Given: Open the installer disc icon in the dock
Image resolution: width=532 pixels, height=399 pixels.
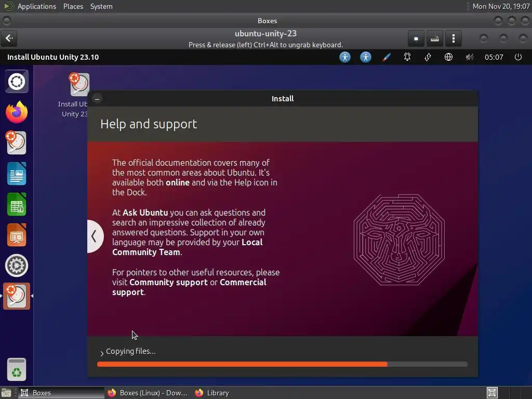Looking at the screenshot, I should 16,143.
